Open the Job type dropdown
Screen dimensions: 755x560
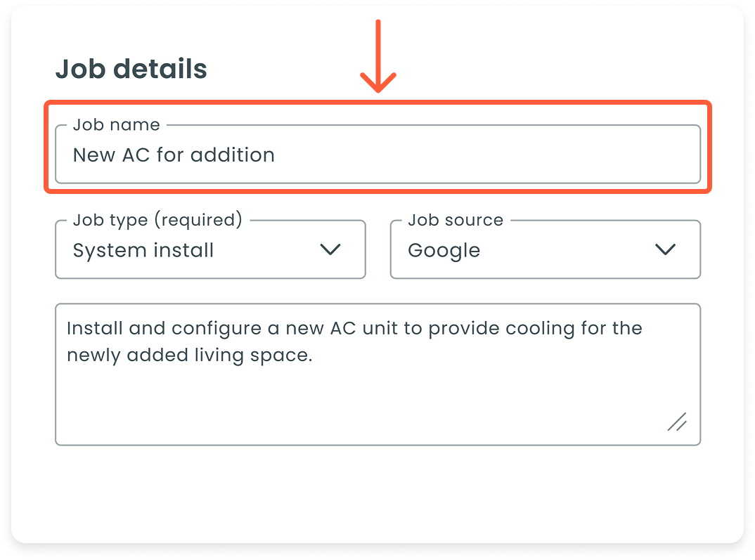pyautogui.click(x=210, y=250)
